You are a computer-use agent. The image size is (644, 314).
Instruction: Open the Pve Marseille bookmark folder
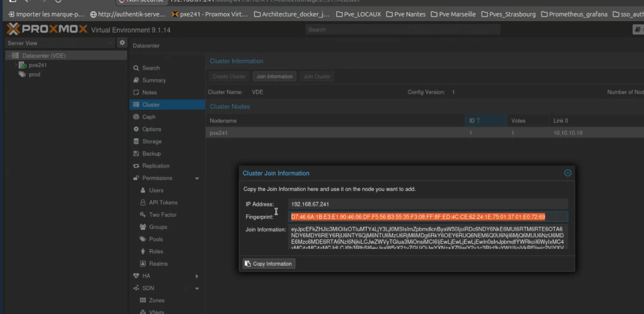point(453,14)
